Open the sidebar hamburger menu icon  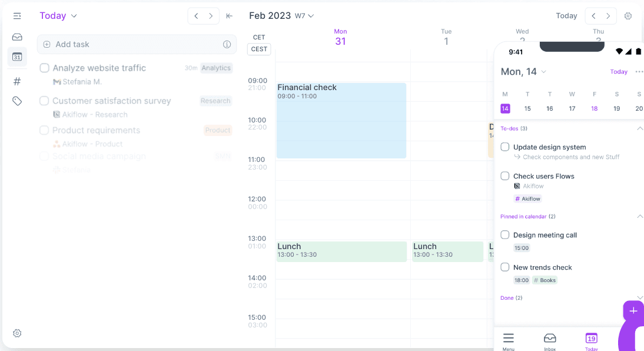click(x=17, y=16)
